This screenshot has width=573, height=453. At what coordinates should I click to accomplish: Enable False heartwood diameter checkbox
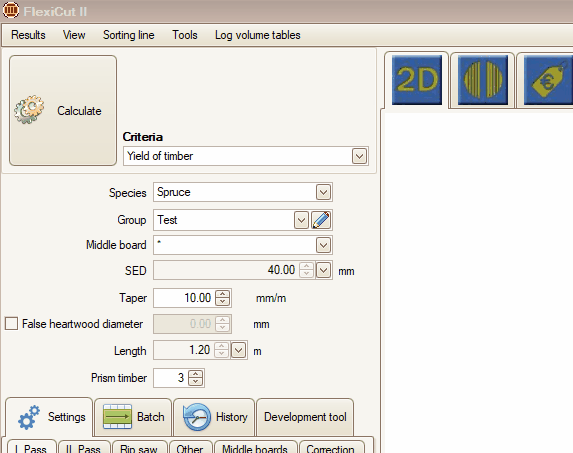(11, 324)
